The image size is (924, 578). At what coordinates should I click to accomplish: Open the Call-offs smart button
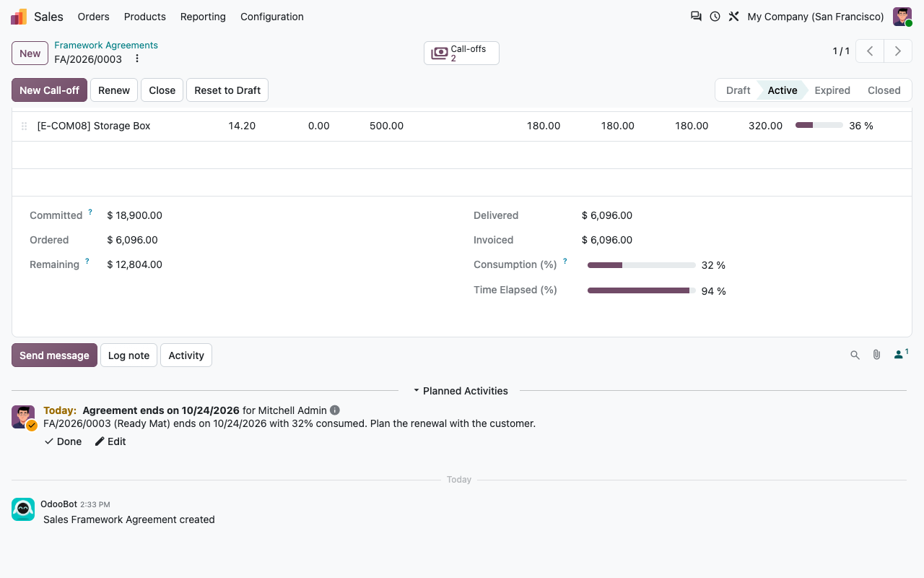point(461,53)
